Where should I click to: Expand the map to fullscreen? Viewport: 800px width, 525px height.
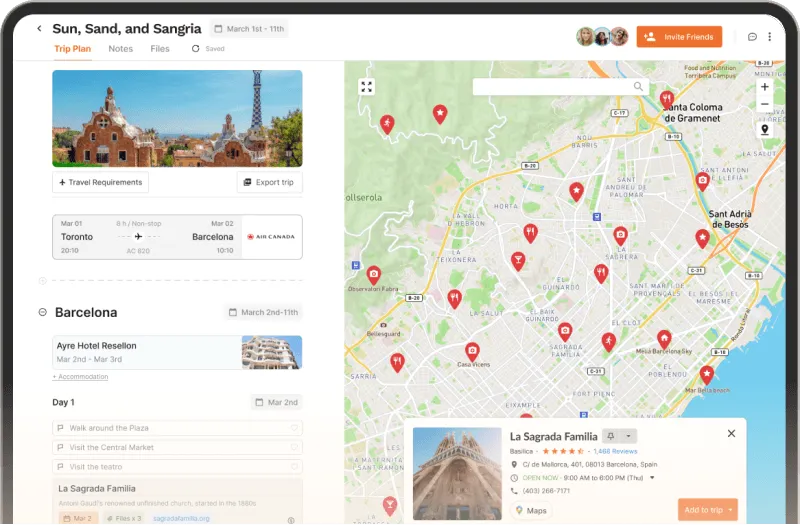366,87
